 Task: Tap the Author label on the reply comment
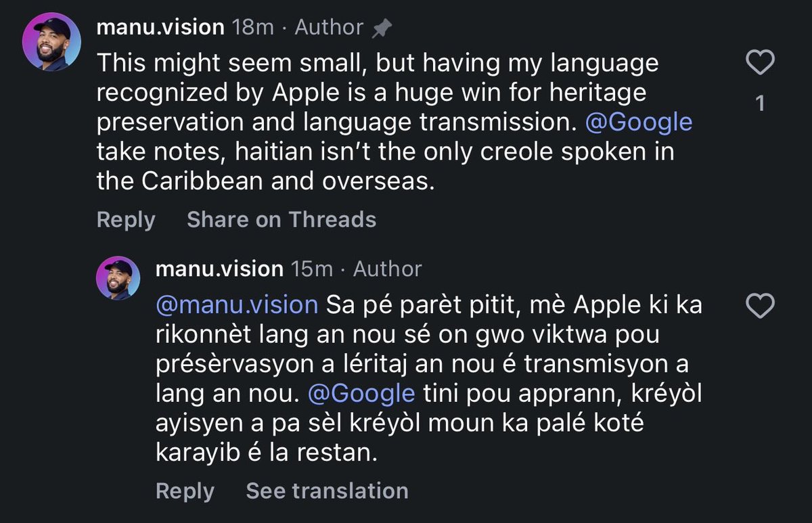[388, 269]
